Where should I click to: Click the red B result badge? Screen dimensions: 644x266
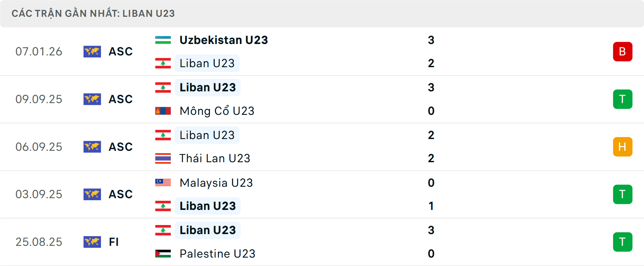(623, 51)
